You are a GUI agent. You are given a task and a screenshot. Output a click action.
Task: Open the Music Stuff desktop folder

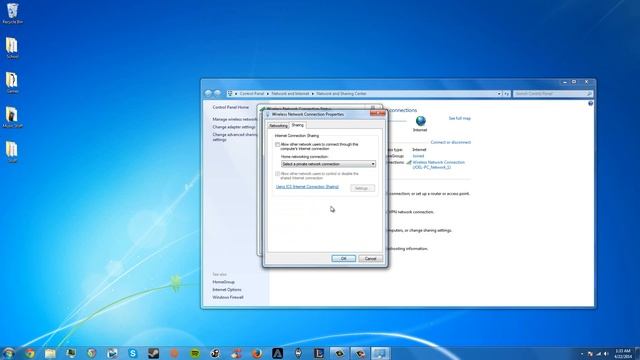click(12, 117)
